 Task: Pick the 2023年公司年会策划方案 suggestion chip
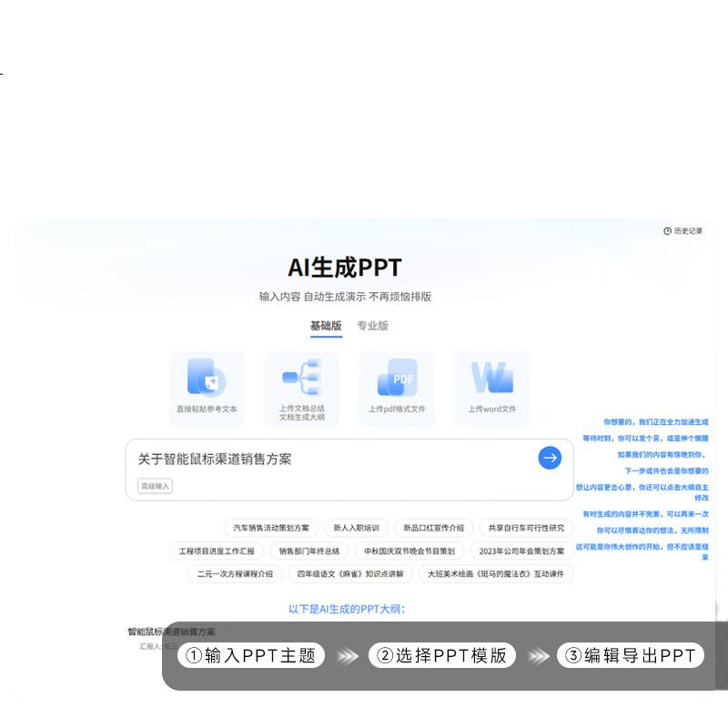521,551
